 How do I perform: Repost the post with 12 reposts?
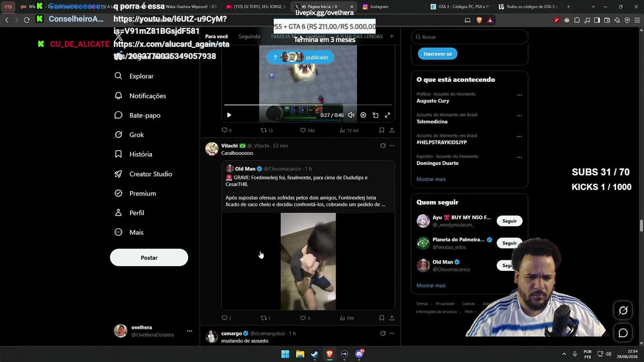click(267, 130)
